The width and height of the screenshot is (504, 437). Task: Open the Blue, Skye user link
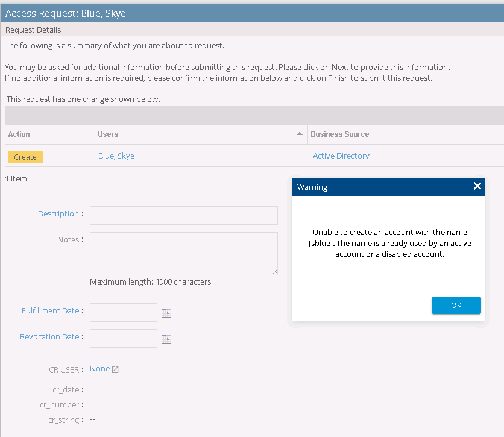(116, 156)
